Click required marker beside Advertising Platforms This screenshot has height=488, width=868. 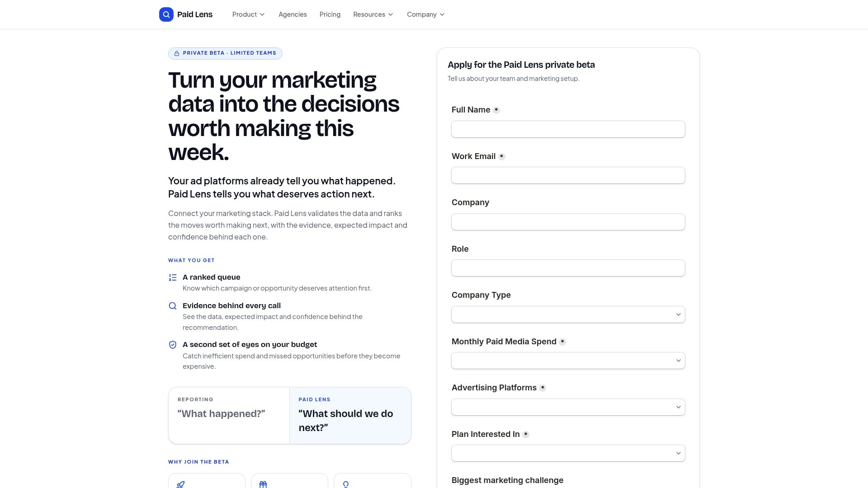point(542,388)
